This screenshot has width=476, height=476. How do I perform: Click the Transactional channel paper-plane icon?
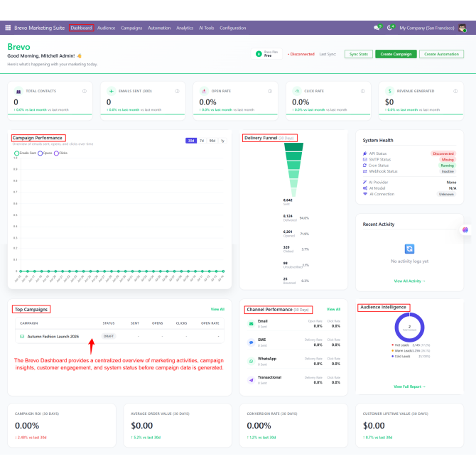251,380
